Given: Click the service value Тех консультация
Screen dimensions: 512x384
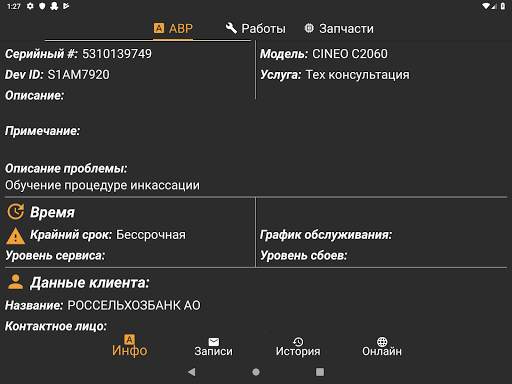Looking at the screenshot, I should click(x=357, y=75).
